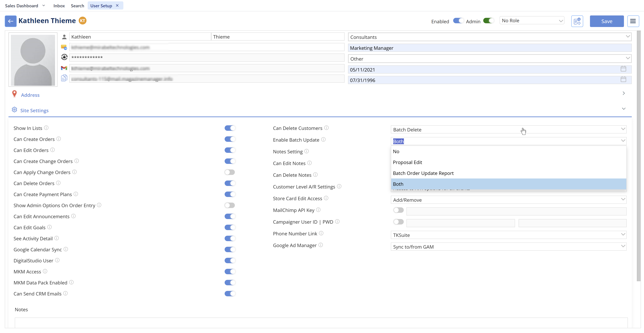Select Proposal Edit option
Image resolution: width=644 pixels, height=333 pixels.
tap(509, 162)
